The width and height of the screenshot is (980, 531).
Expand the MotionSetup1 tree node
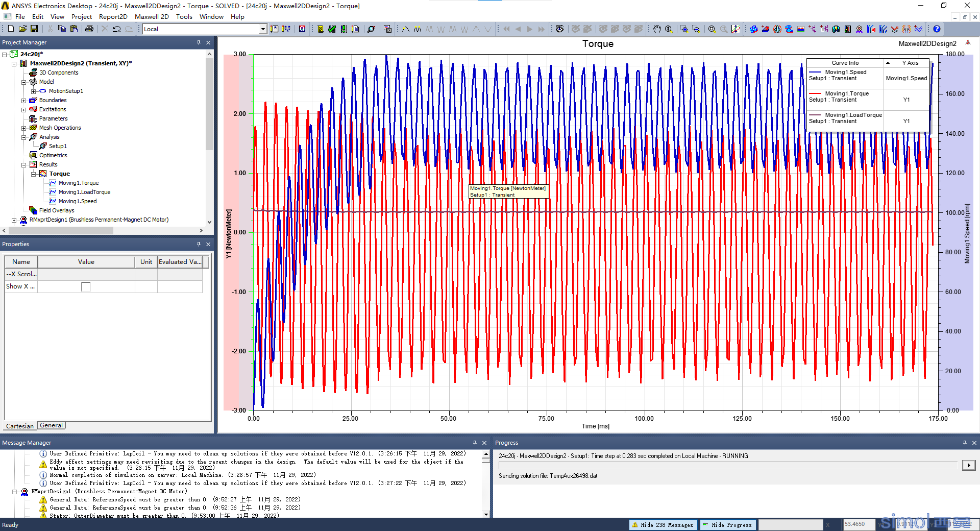pyautogui.click(x=33, y=91)
